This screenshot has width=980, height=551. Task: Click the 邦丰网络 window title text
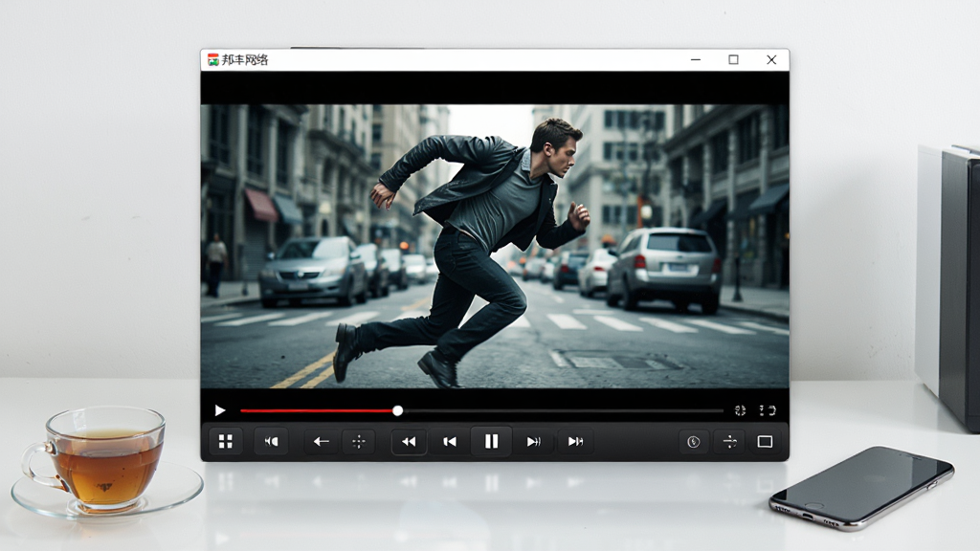point(245,59)
